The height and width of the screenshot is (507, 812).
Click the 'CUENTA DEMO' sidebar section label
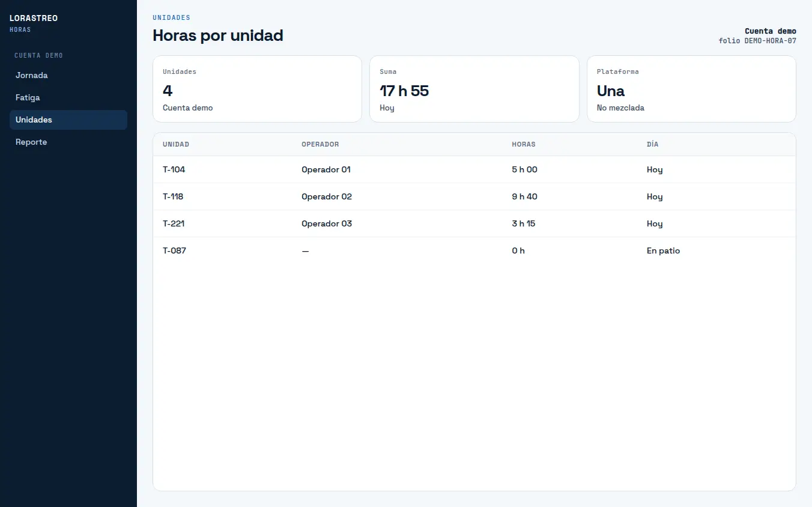[x=38, y=55]
